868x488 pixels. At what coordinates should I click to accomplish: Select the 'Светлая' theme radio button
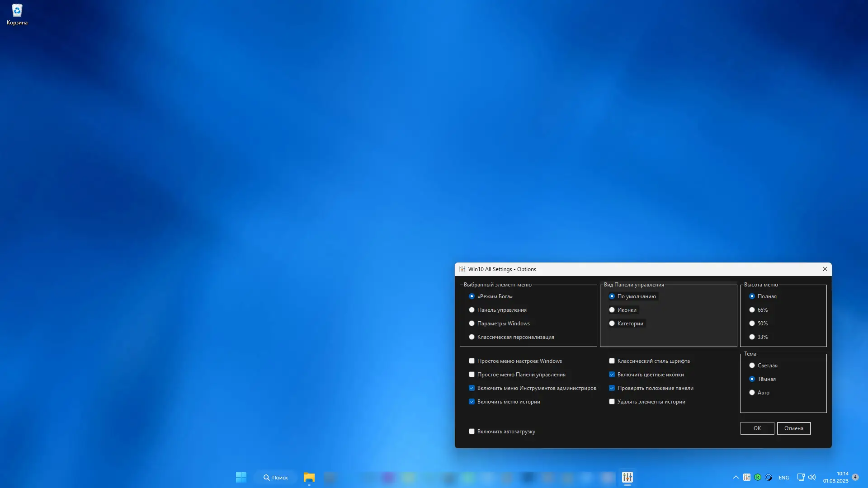752,366
